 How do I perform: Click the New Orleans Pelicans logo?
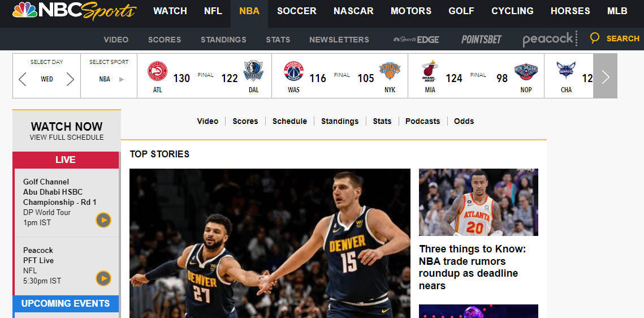coord(526,71)
